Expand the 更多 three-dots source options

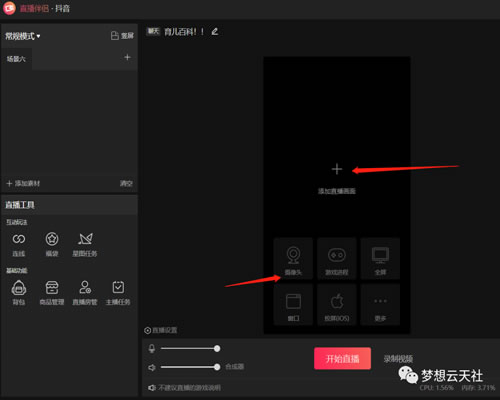click(x=380, y=305)
